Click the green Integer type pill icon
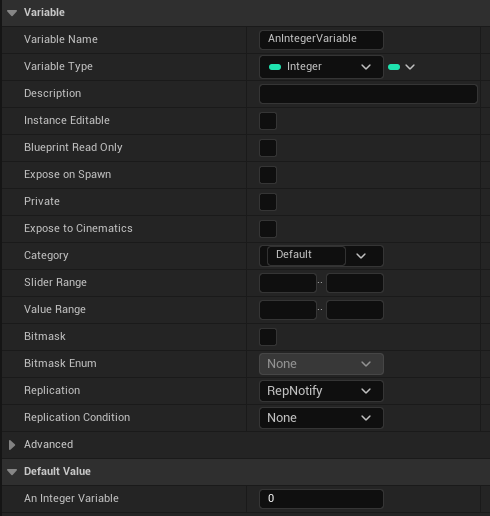Screen dimensions: 490x516 pos(275,67)
